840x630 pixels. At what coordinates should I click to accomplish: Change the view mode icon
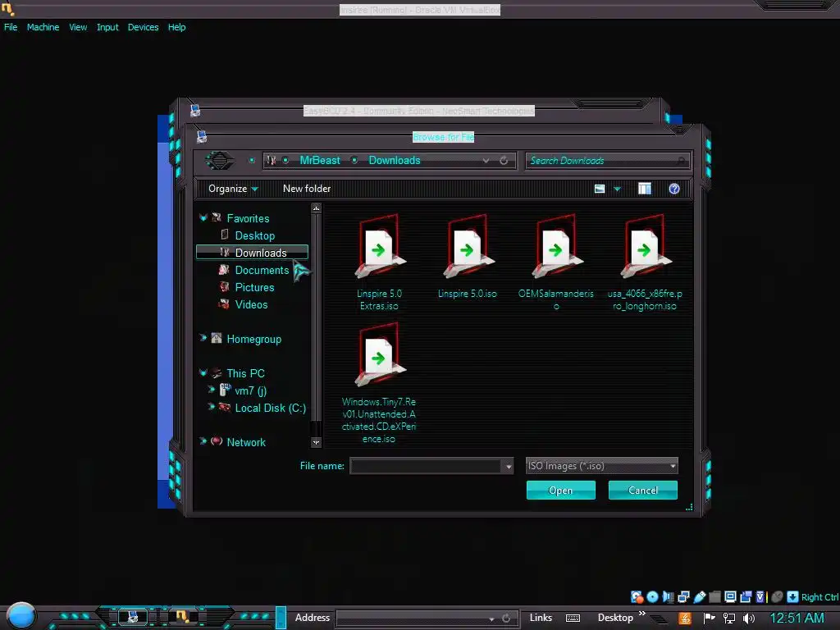[600, 189]
